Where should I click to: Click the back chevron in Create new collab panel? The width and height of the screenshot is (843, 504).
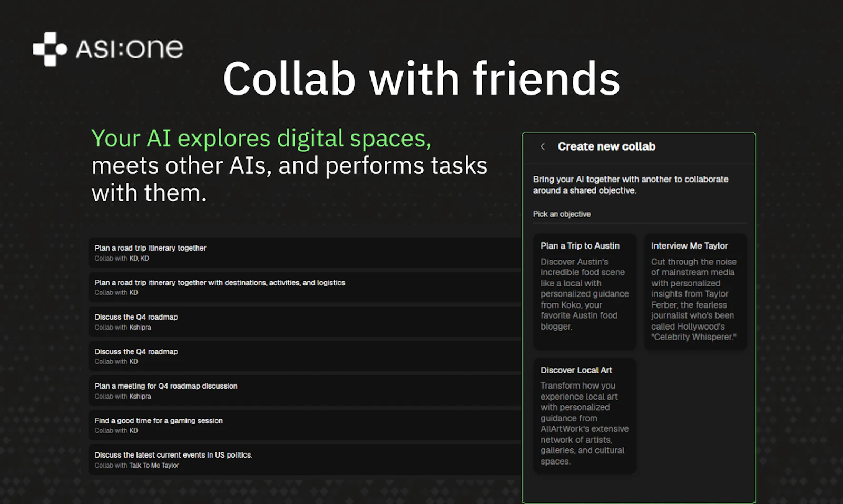point(543,146)
